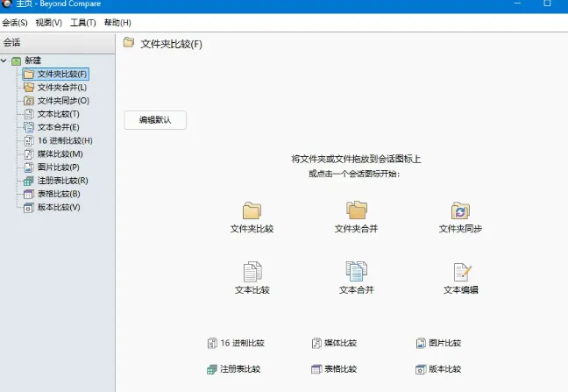Click the 文本比较 label under icon

pos(252,289)
